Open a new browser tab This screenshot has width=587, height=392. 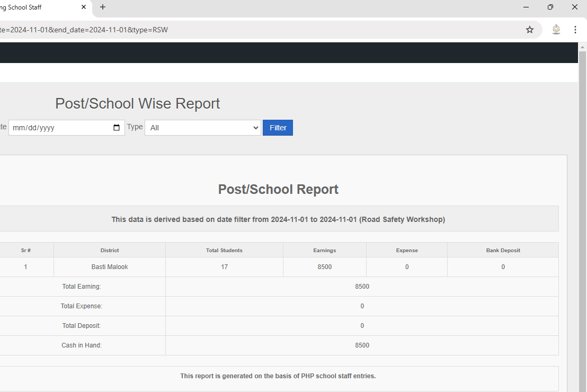tap(103, 7)
